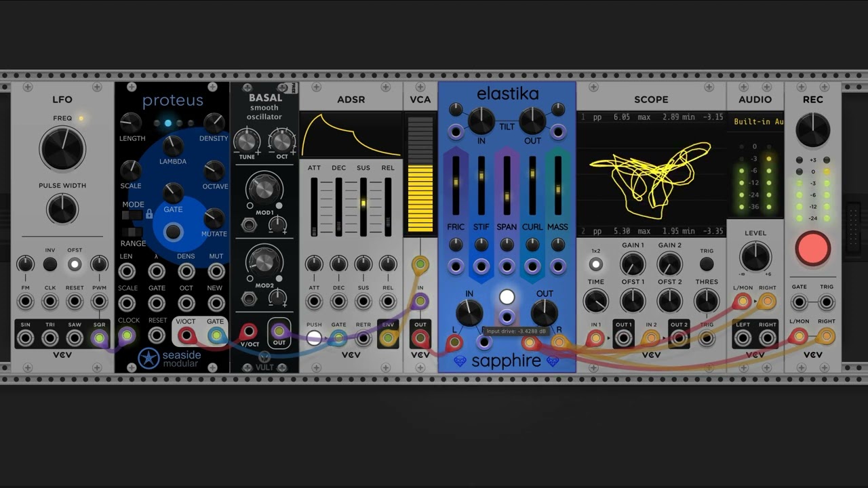Click the Elastika SPAN slider
Image resolution: width=868 pixels, height=488 pixels.
[x=507, y=185]
